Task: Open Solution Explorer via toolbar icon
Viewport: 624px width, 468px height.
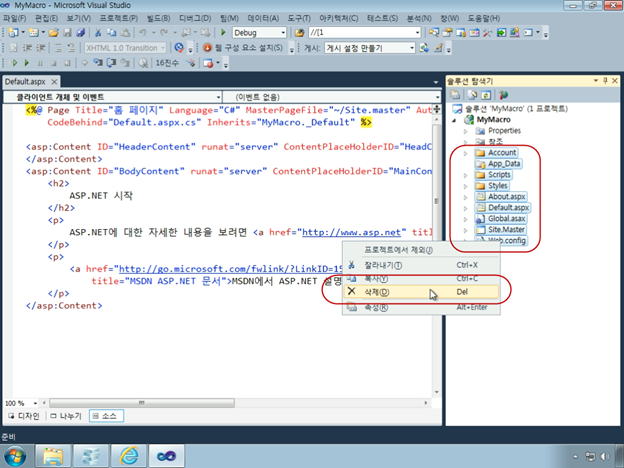Action: click(x=434, y=33)
